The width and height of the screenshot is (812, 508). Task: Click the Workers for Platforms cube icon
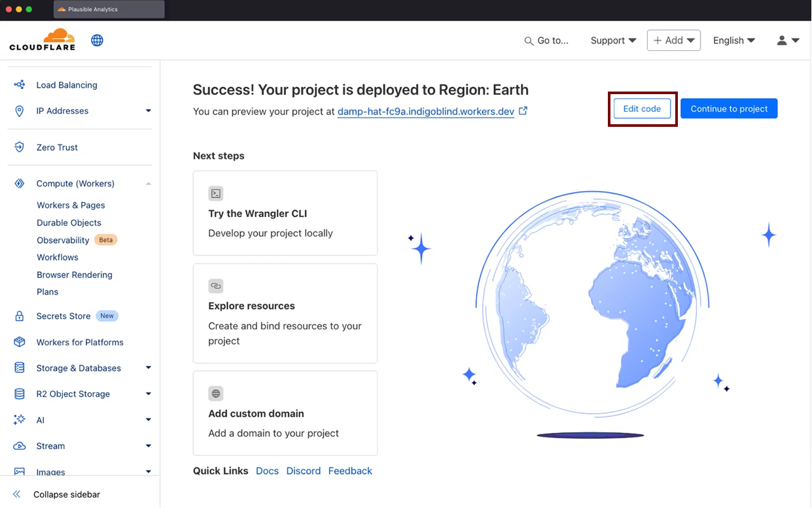pos(20,342)
